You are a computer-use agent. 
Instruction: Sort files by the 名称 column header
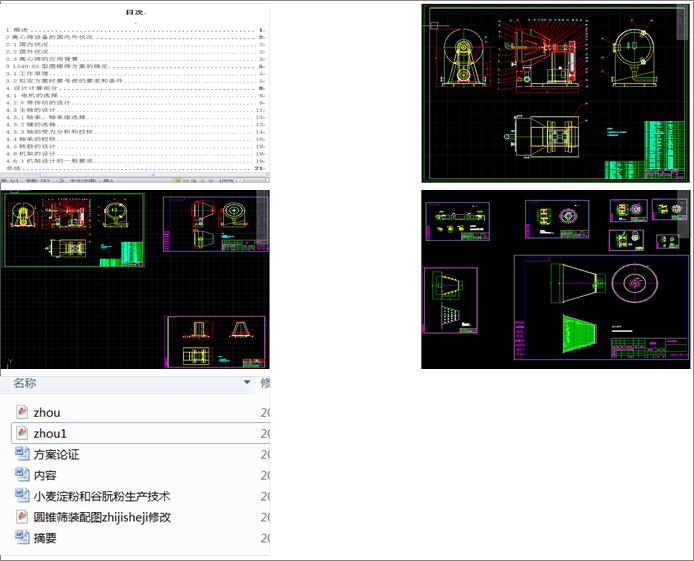click(127, 383)
